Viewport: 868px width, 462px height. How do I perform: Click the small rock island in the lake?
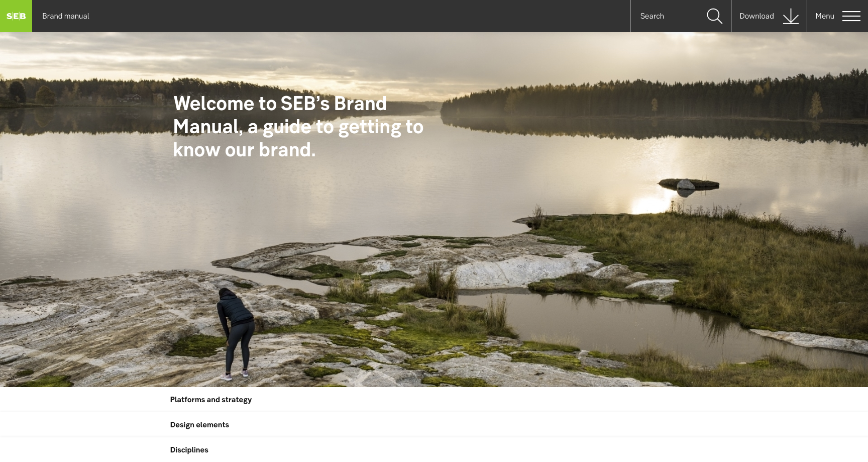pyautogui.click(x=689, y=184)
